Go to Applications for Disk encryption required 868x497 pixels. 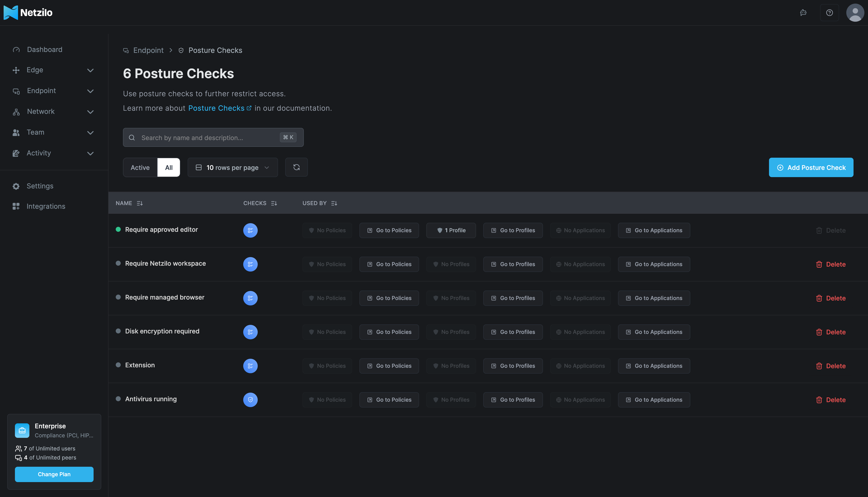(x=654, y=332)
